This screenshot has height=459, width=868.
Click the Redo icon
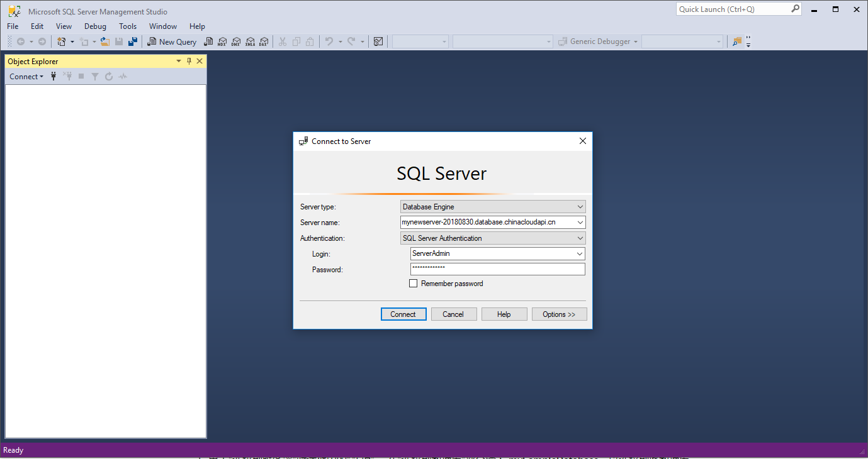tap(352, 41)
